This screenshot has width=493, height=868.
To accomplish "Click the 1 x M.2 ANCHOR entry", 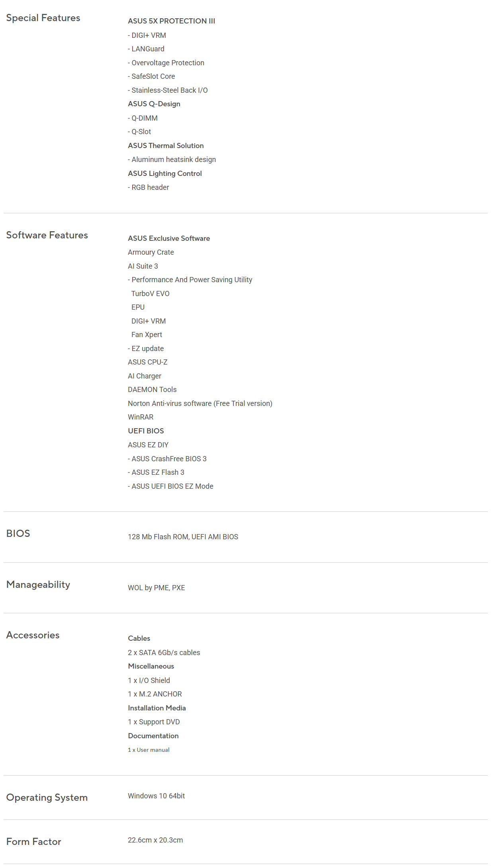I will point(155,694).
